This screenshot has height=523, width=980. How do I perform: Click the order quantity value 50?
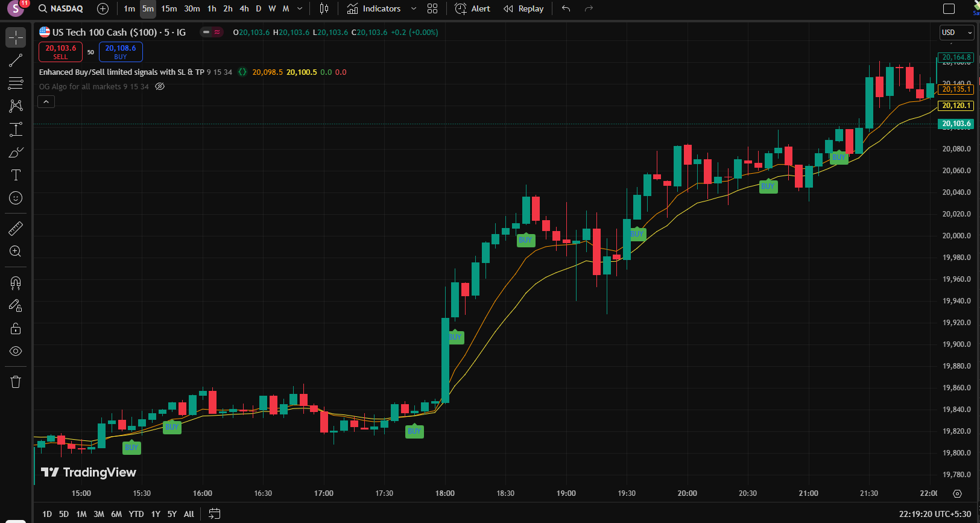coord(90,52)
